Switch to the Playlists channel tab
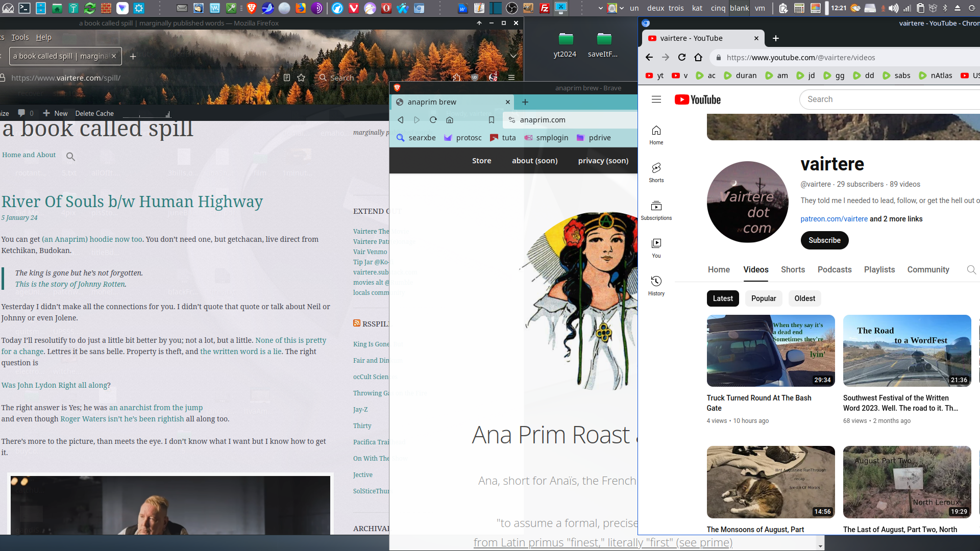 pyautogui.click(x=879, y=270)
